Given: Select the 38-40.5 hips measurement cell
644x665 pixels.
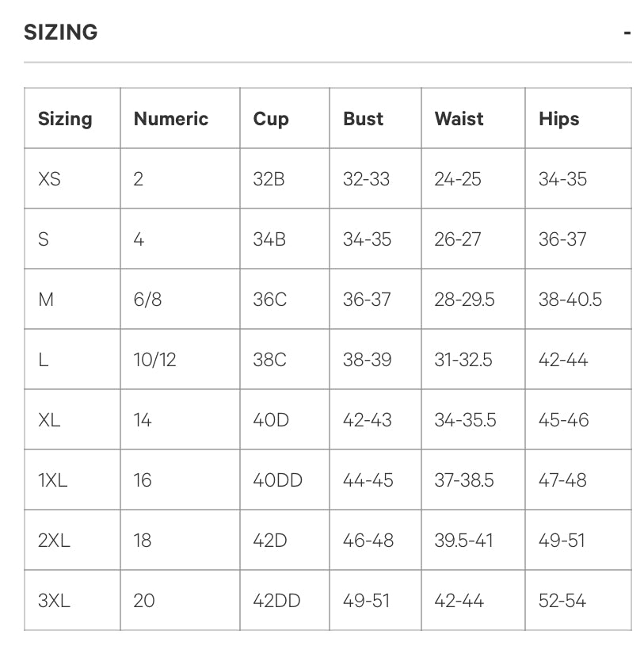Looking at the screenshot, I should (x=570, y=300).
